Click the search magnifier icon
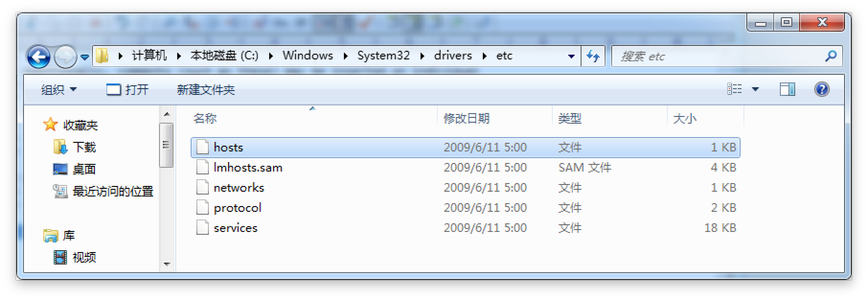 831,56
